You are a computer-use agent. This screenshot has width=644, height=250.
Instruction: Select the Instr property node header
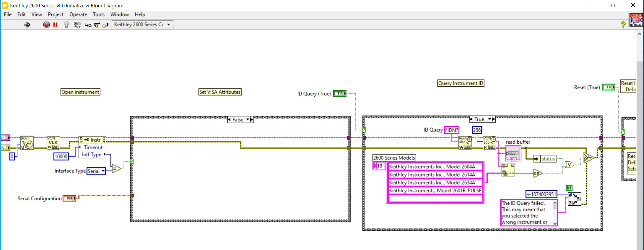click(93, 140)
